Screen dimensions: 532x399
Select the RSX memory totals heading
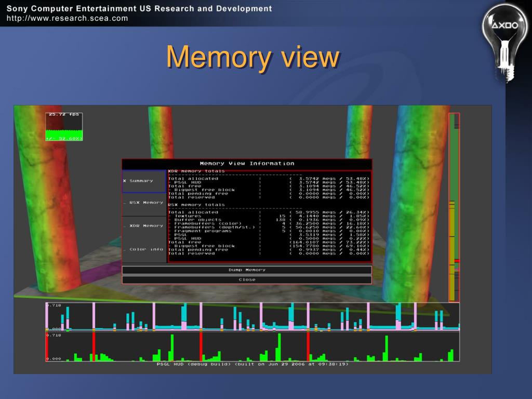pyautogui.click(x=196, y=205)
